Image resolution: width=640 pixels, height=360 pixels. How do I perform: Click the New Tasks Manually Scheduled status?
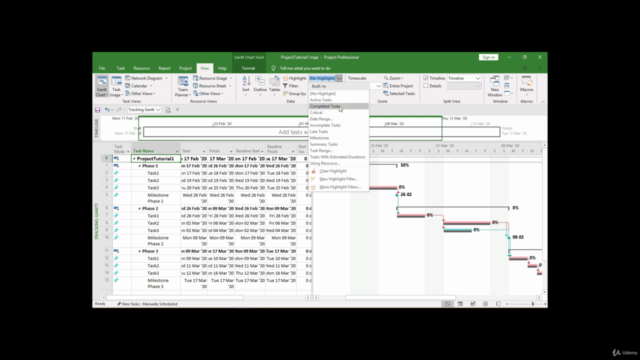(147, 304)
